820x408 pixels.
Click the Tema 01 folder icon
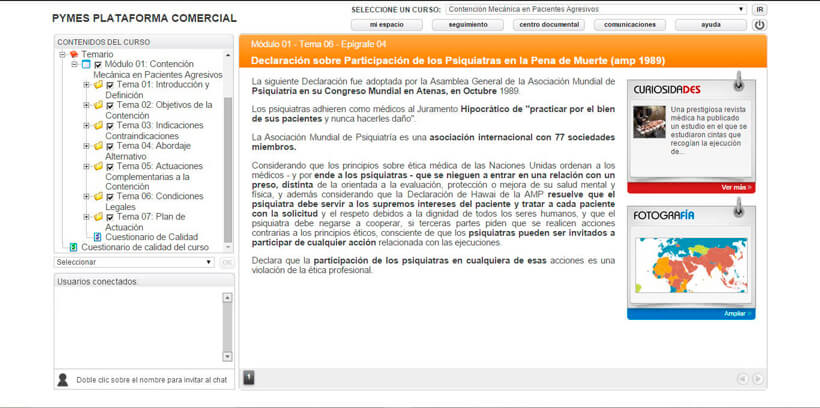pyautogui.click(x=98, y=84)
